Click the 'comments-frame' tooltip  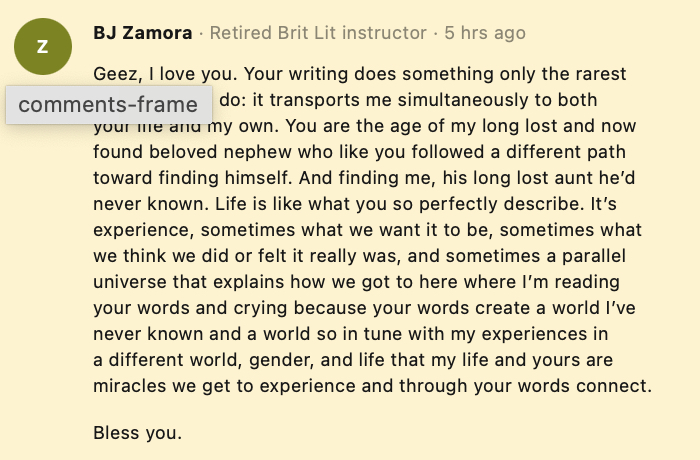[108, 104]
